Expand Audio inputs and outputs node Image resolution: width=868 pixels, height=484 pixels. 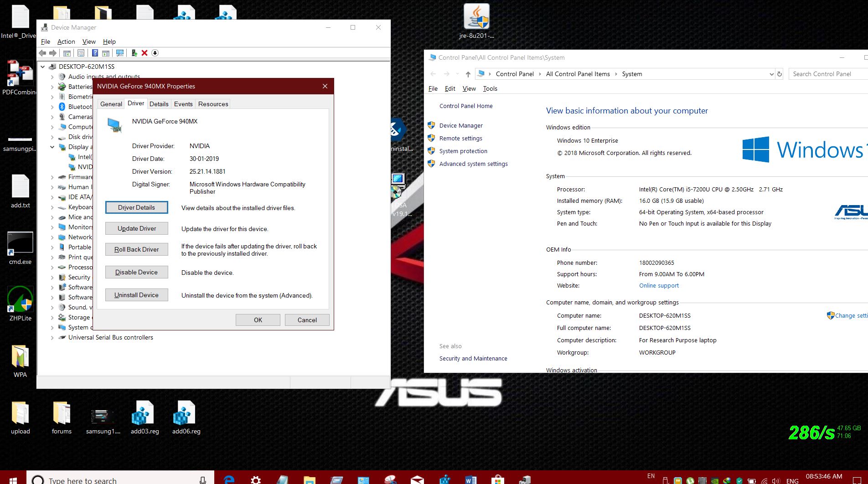point(52,77)
